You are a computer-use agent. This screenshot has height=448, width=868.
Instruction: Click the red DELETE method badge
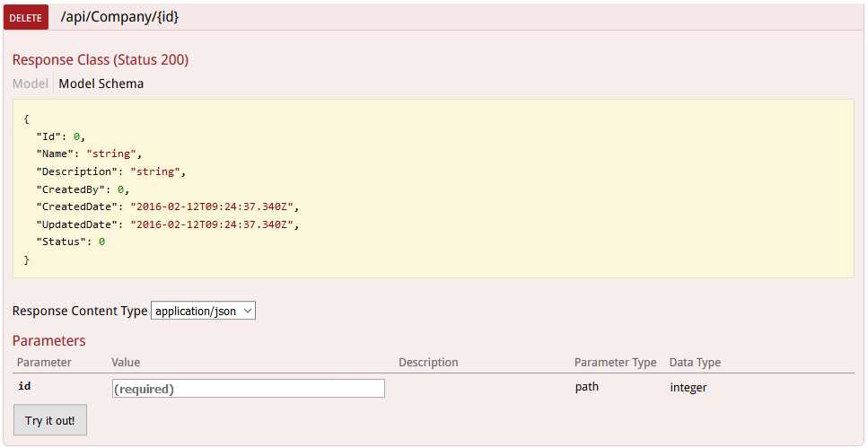click(x=26, y=18)
